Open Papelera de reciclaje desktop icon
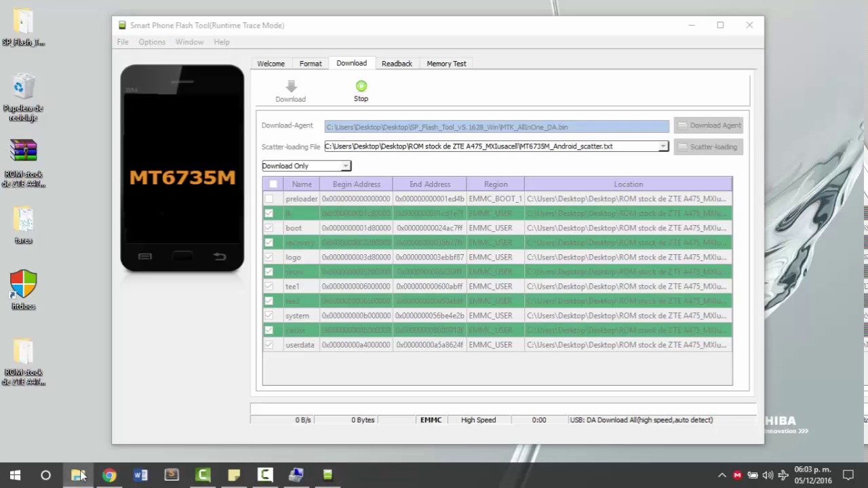Screen dimensions: 868x488 [x=23, y=98]
